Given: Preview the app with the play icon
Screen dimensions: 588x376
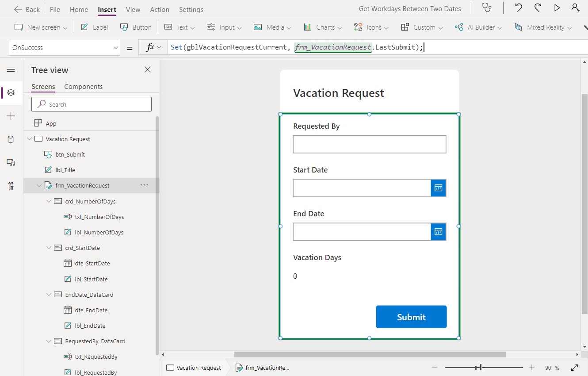Looking at the screenshot, I should pyautogui.click(x=557, y=8).
